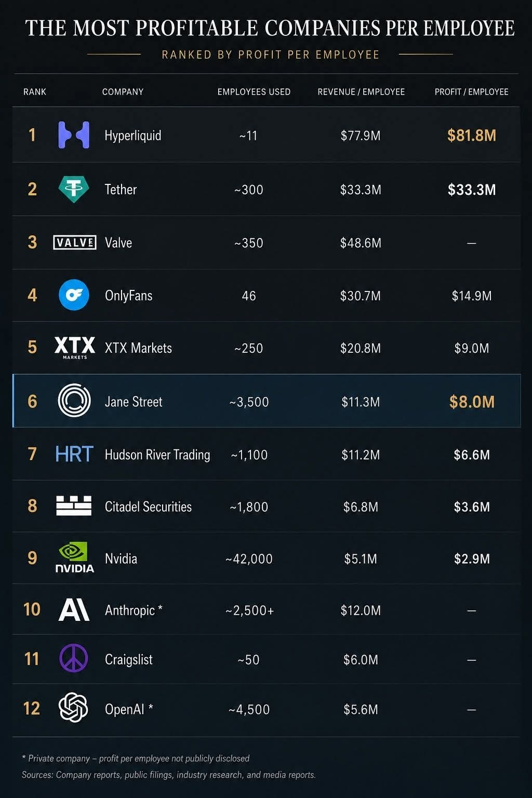Click the Company column header

tap(123, 92)
